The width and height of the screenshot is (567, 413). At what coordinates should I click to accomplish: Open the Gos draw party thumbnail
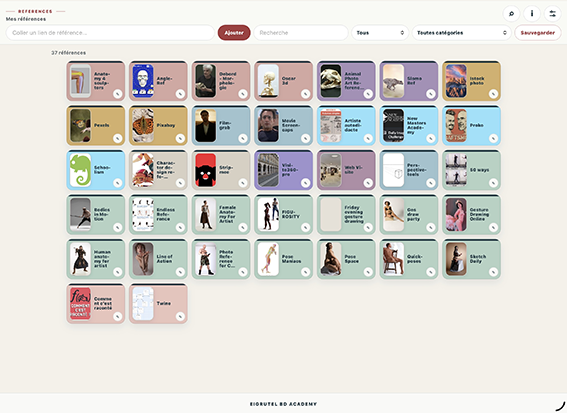[393, 214]
